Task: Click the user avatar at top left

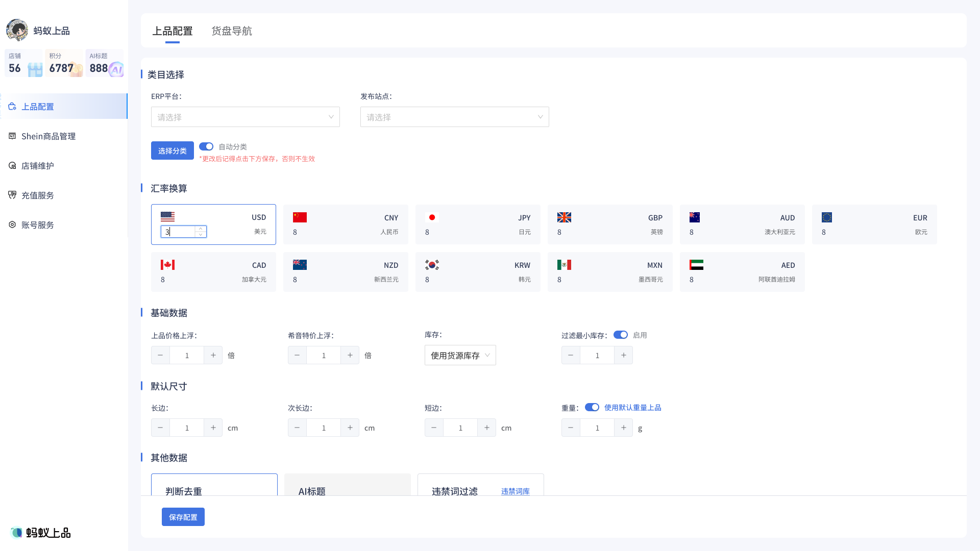Action: click(17, 30)
